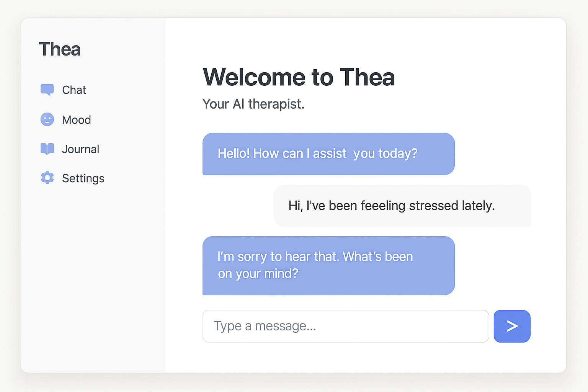Viewport: 588px width, 392px height.
Task: Click the 'Welcome to Thea' heading
Action: 299,77
